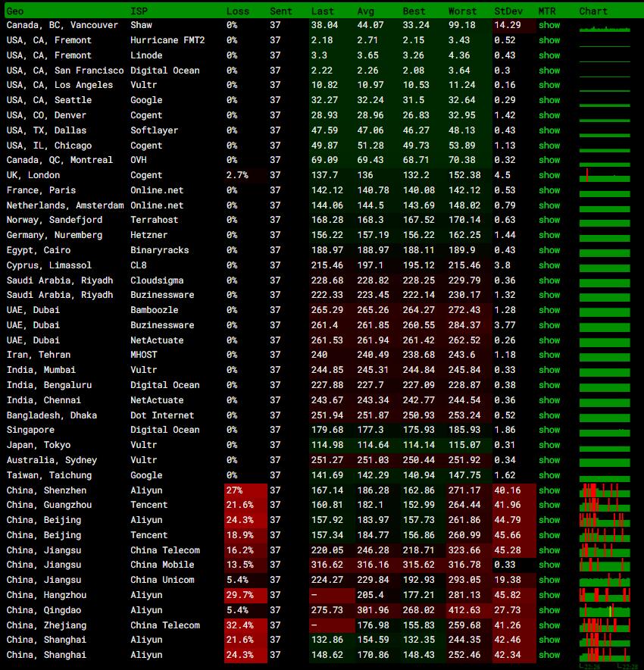Select avg 316.16 for China Mobile
The width and height of the screenshot is (644, 670).
374,565
